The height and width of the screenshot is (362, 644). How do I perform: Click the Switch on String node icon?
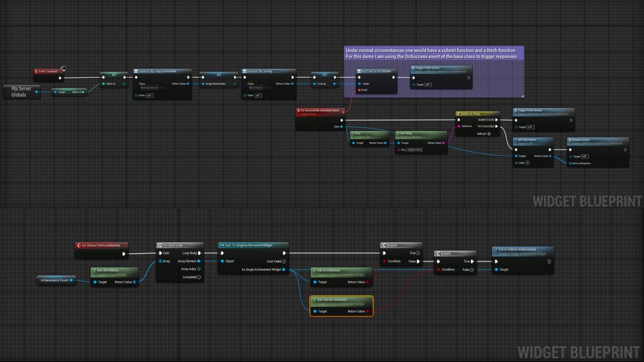(458, 114)
